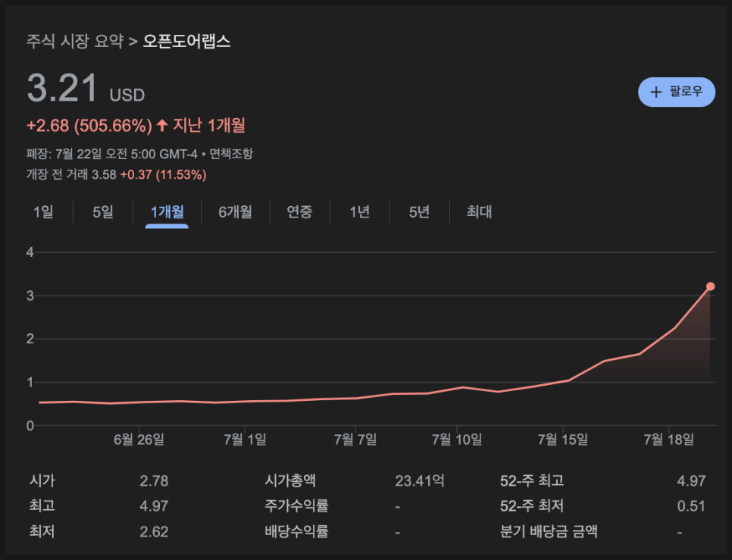Viewport: 732px width, 560px height.
Task: Click the 팔로우 follow button
Action: 676,92
